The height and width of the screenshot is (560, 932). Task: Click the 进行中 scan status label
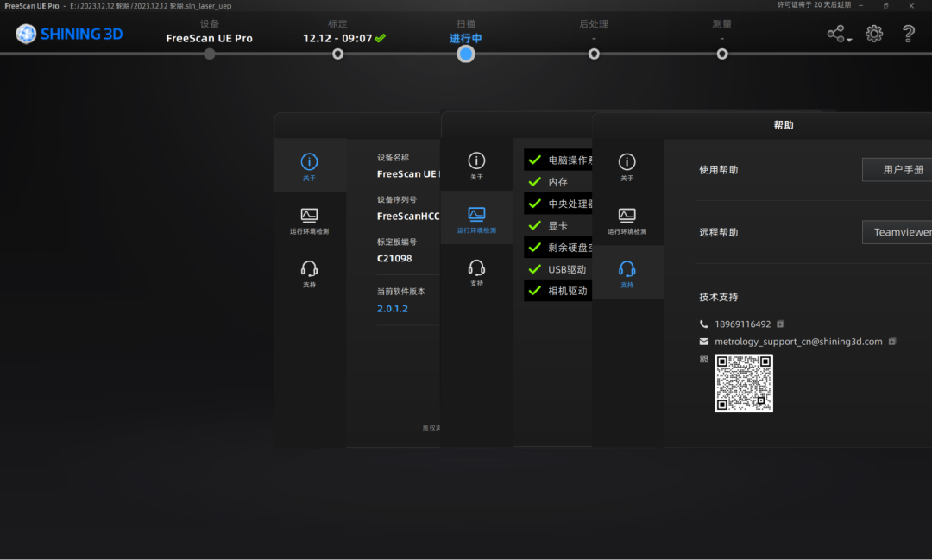(466, 39)
